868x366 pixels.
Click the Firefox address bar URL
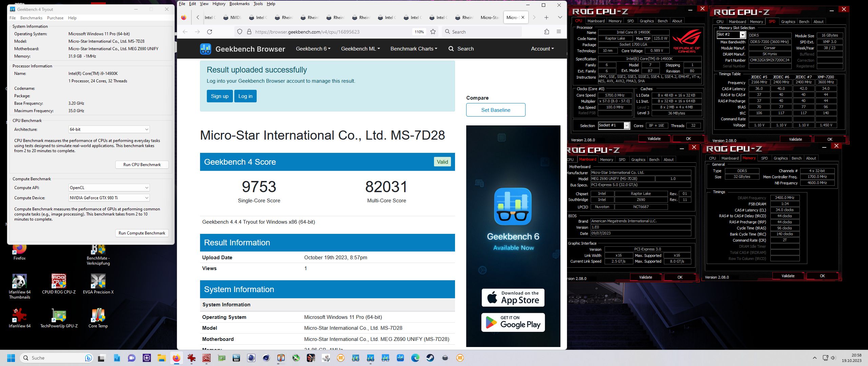[307, 32]
